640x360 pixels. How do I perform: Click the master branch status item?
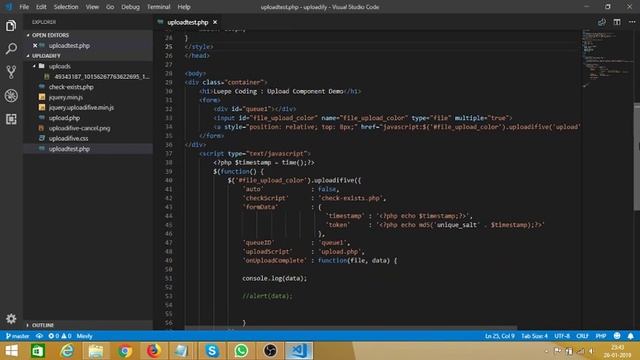[x=18, y=336]
